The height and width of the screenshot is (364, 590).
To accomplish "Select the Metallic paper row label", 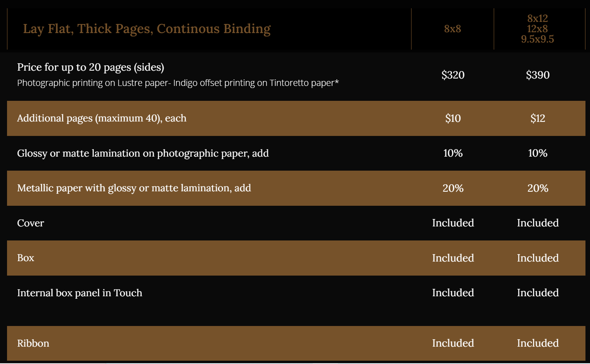I will pyautogui.click(x=134, y=188).
